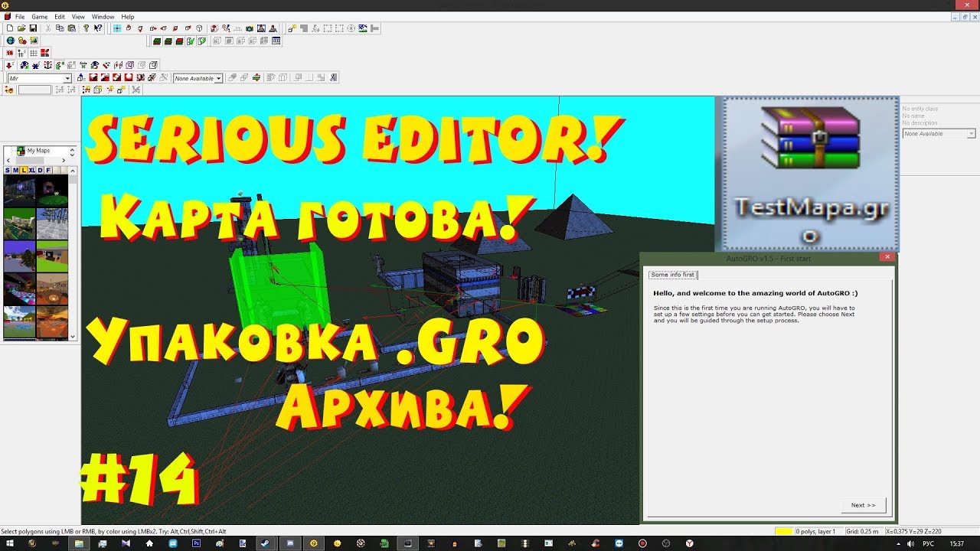Click the blue star tool icon
The image size is (980, 551).
(x=36, y=65)
